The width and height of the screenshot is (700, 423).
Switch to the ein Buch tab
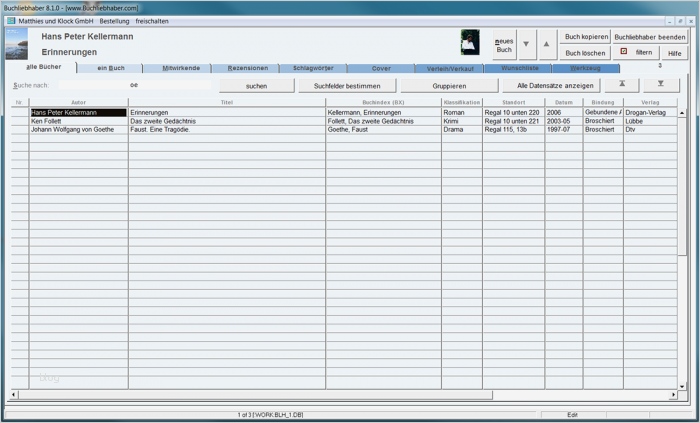point(111,68)
